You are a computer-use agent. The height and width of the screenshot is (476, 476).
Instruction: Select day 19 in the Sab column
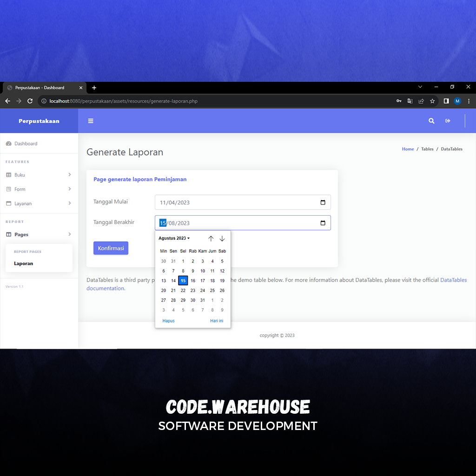(222, 281)
